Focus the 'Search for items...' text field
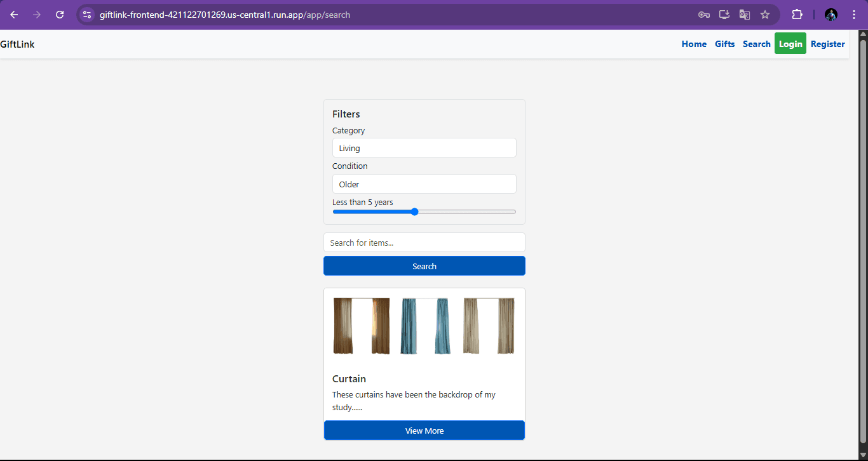This screenshot has width=868, height=461. click(x=424, y=243)
